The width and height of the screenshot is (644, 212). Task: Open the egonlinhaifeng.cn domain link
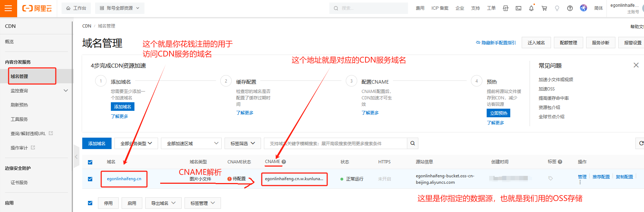click(124, 179)
